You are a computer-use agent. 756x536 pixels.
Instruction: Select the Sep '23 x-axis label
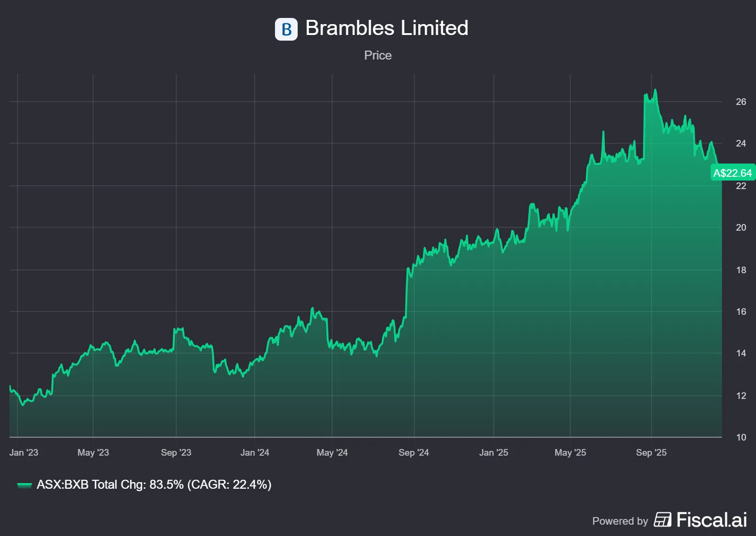(x=176, y=452)
